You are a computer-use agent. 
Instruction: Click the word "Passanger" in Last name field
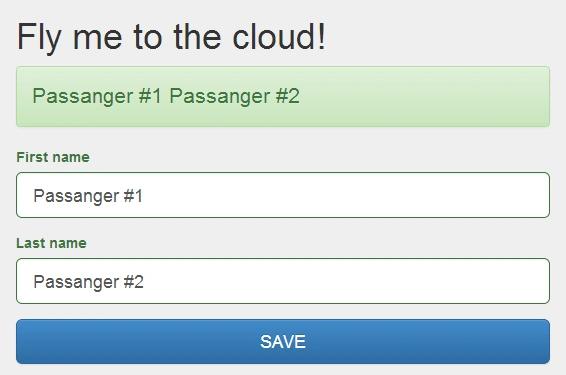[76, 282]
